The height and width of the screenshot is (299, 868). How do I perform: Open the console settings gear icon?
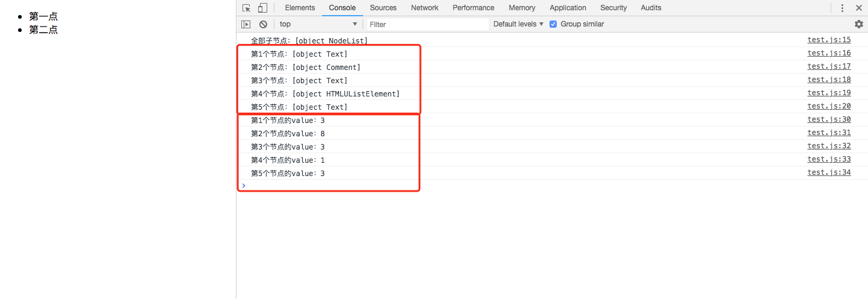(859, 24)
